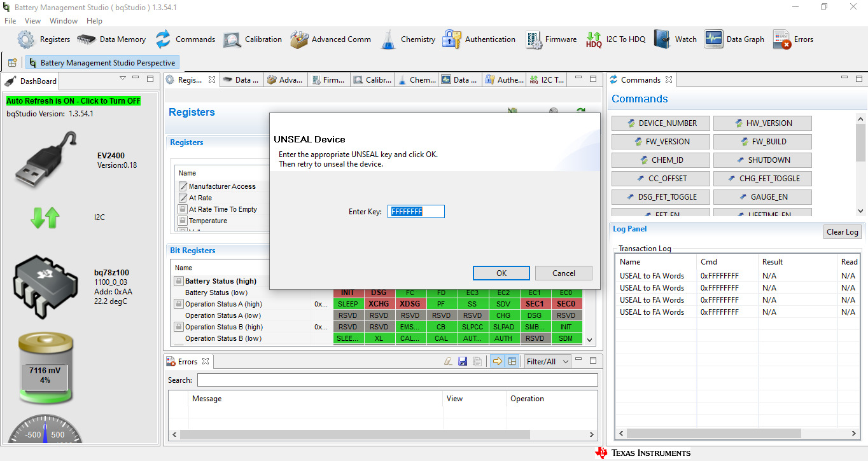Collapse the Operation Status B (high) row
Screen dimensions: 868x461
pos(179,327)
